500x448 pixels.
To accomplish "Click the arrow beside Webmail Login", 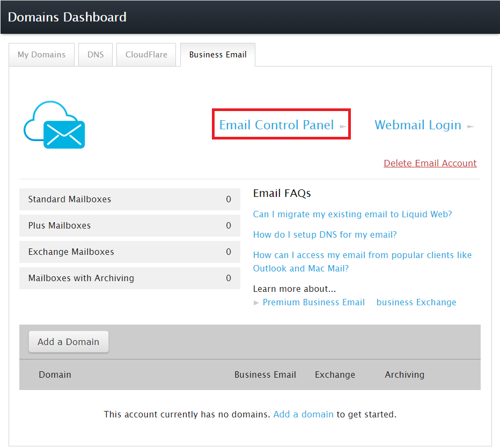I will click(470, 126).
